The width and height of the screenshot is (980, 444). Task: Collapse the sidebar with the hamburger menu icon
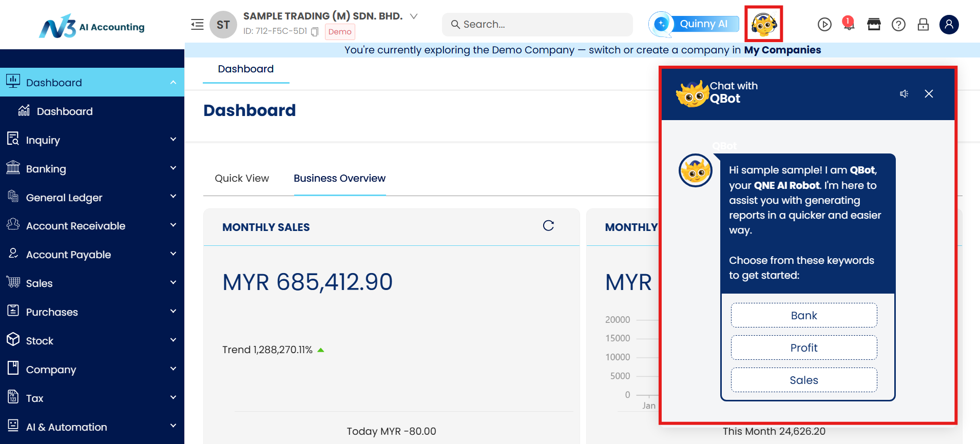pos(197,24)
